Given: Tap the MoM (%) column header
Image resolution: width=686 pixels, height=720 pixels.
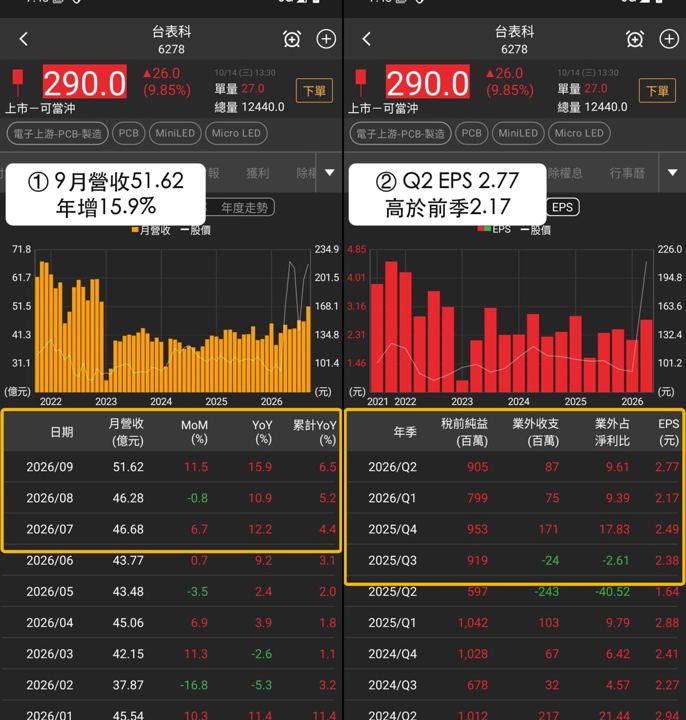Looking at the screenshot, I should click(194, 432).
